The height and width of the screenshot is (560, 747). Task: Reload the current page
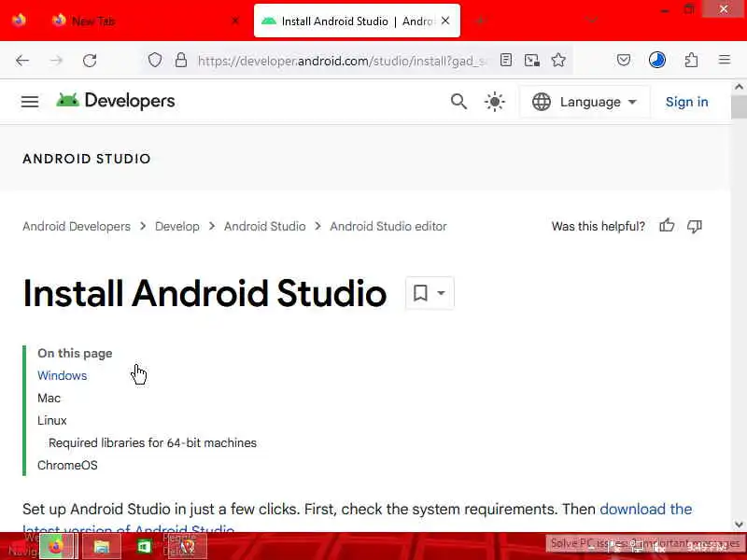click(x=90, y=61)
